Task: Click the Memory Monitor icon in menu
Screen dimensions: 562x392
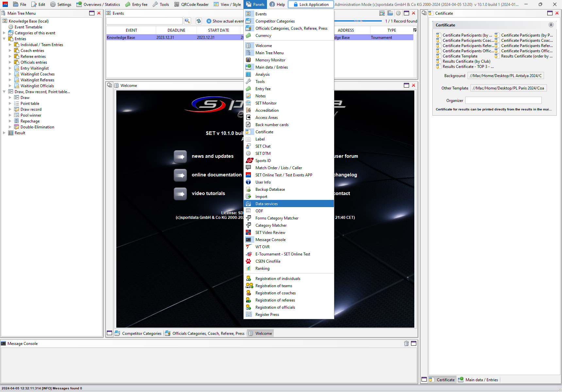Action: tap(249, 60)
